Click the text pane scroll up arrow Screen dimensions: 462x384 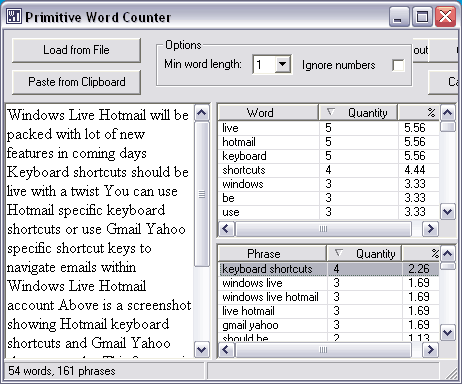point(202,113)
